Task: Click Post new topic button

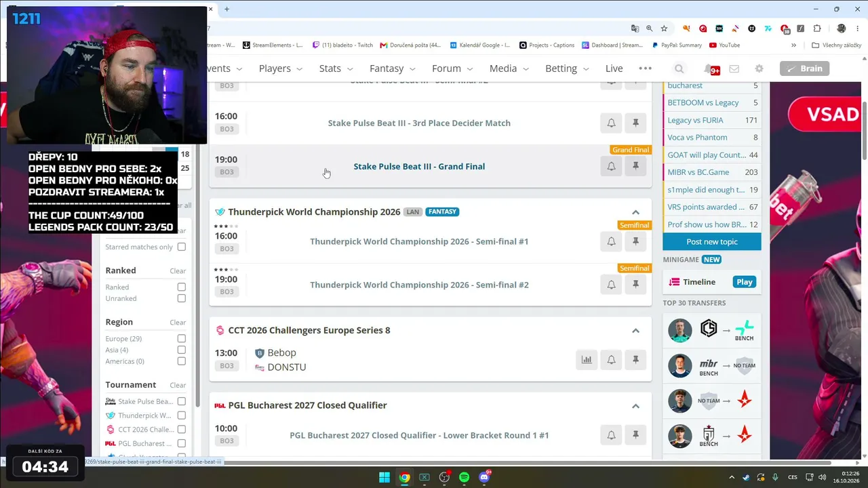Action: point(712,242)
